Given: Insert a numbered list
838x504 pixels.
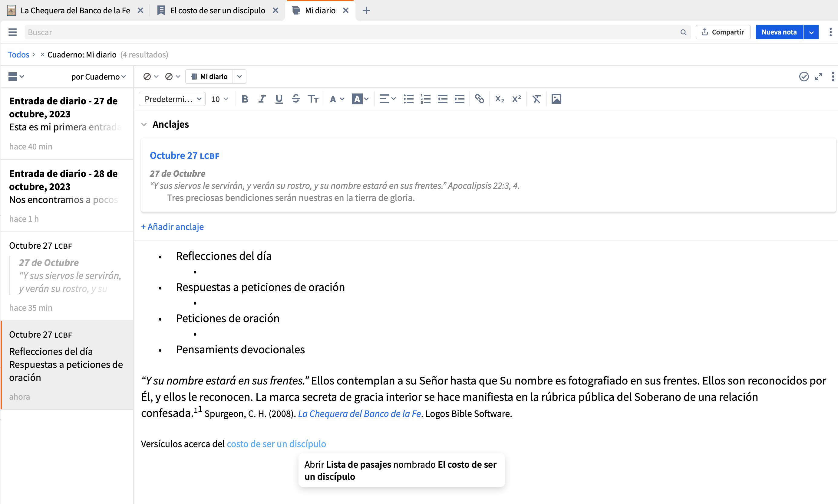Looking at the screenshot, I should tap(425, 99).
